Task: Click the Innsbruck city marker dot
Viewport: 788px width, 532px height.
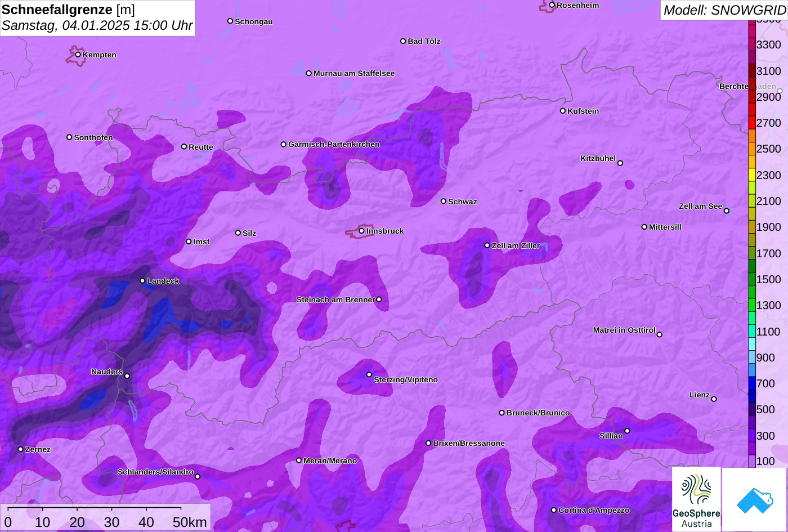Action: point(361,231)
